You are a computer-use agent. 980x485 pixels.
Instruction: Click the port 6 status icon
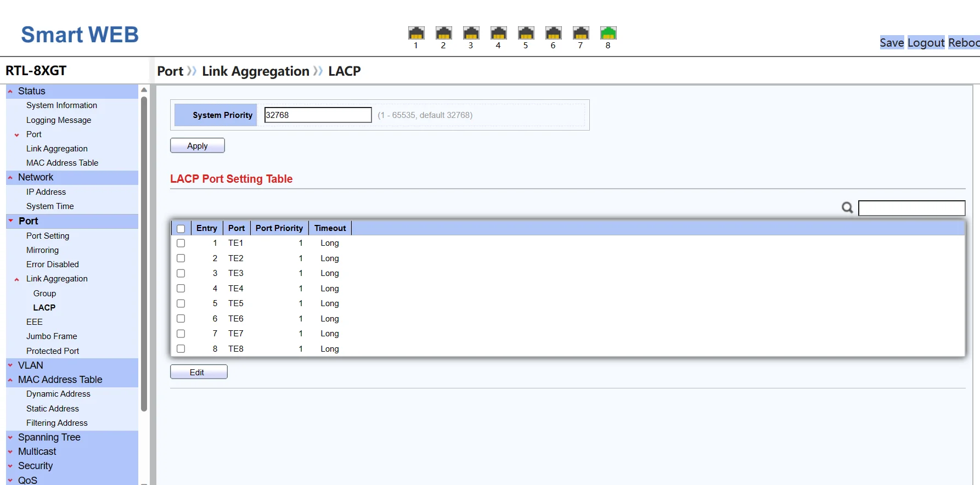(553, 33)
